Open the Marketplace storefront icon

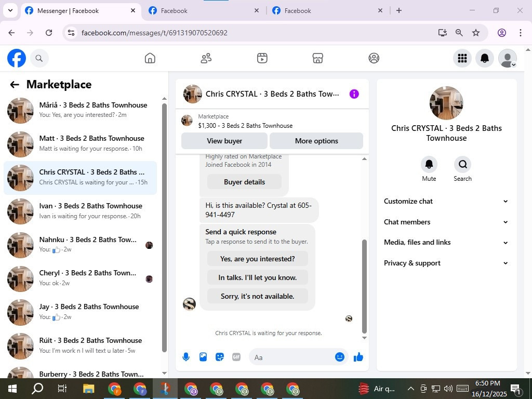point(317,58)
